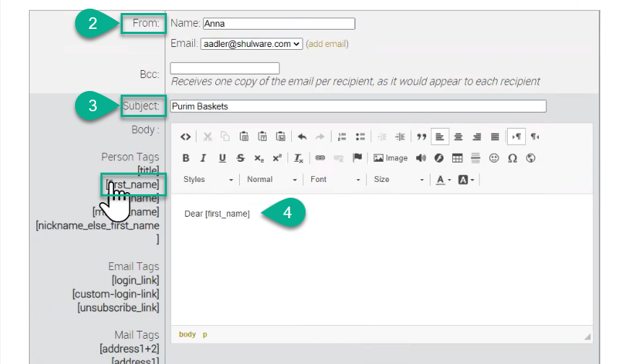Insert the [unsubscribe_link] email tag
This screenshot has height=364, width=627.
pos(118,308)
